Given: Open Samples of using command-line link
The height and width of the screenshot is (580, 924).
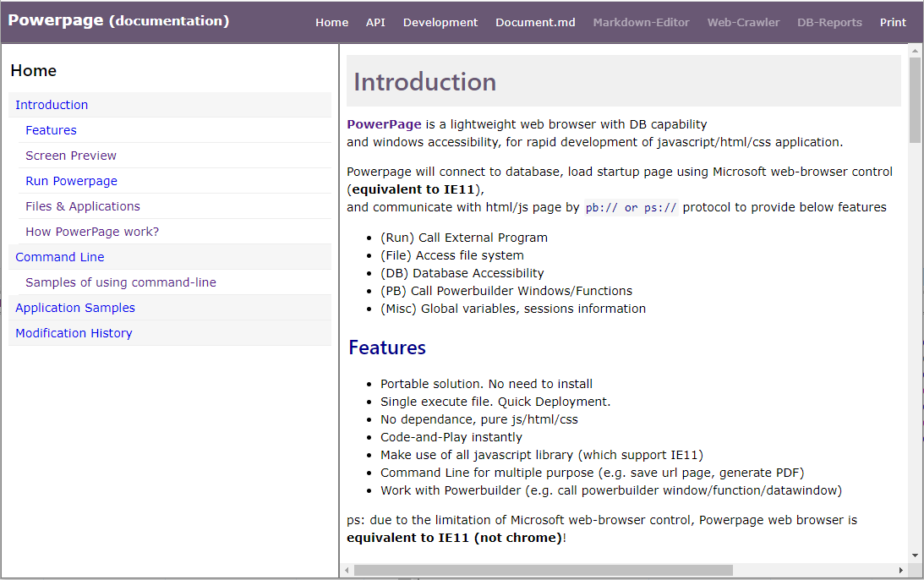Looking at the screenshot, I should pos(121,282).
